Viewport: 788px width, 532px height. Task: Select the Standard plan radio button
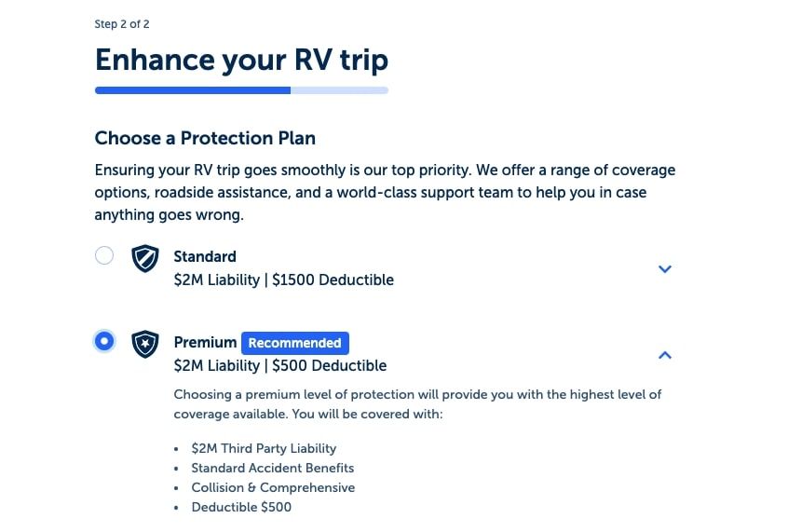pos(104,255)
